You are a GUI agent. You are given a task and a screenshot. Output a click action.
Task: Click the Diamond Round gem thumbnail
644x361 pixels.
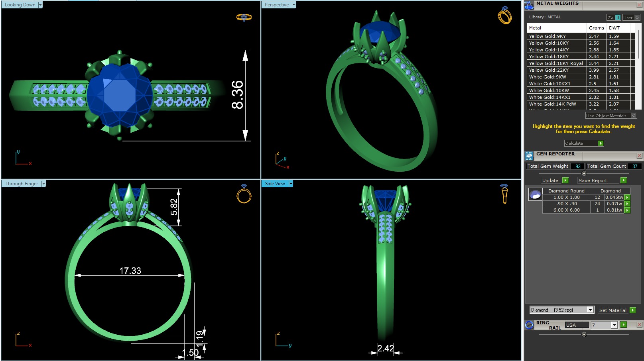pos(535,194)
